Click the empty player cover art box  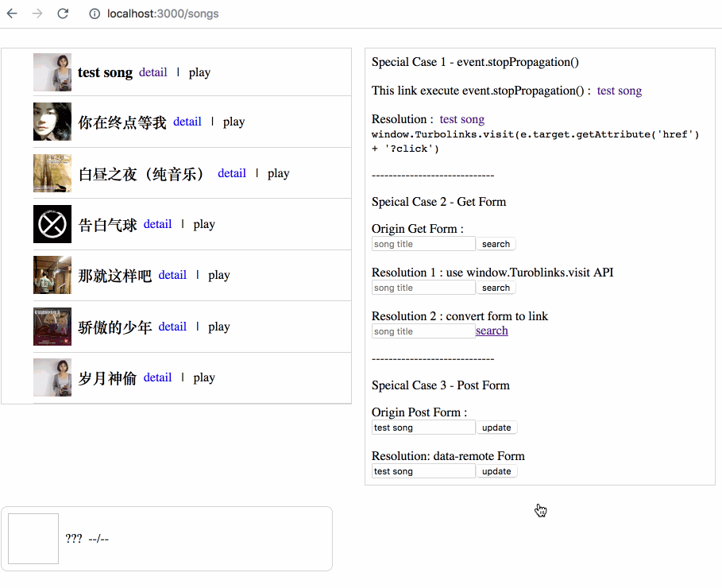click(x=33, y=539)
